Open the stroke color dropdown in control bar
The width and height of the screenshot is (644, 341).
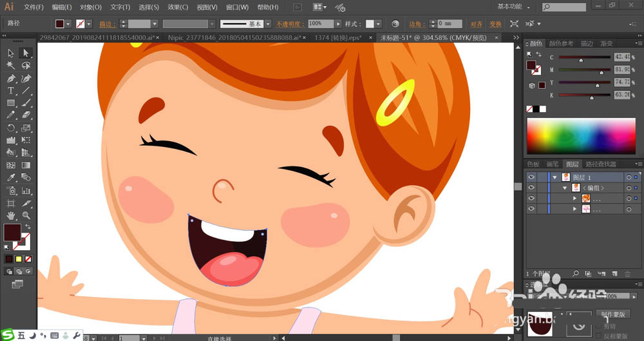89,24
